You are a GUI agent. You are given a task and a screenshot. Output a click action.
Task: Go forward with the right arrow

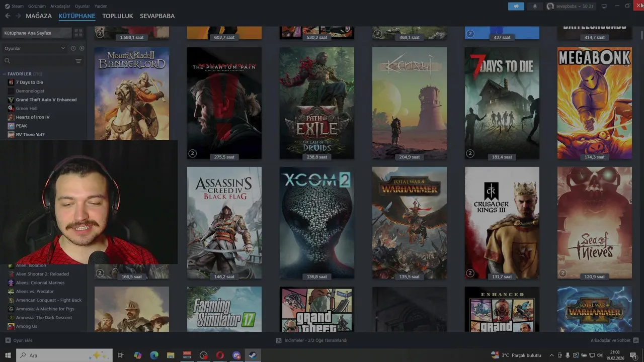(x=18, y=16)
